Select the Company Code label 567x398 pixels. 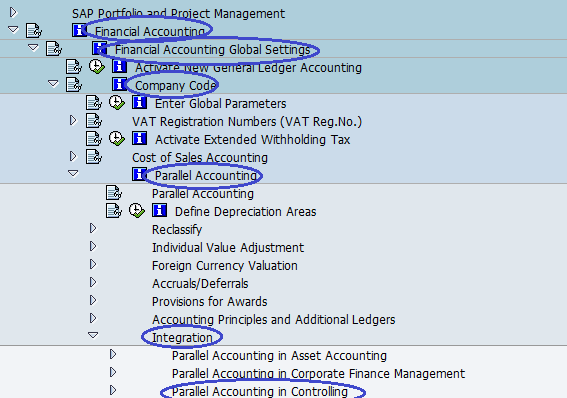pyautogui.click(x=175, y=86)
